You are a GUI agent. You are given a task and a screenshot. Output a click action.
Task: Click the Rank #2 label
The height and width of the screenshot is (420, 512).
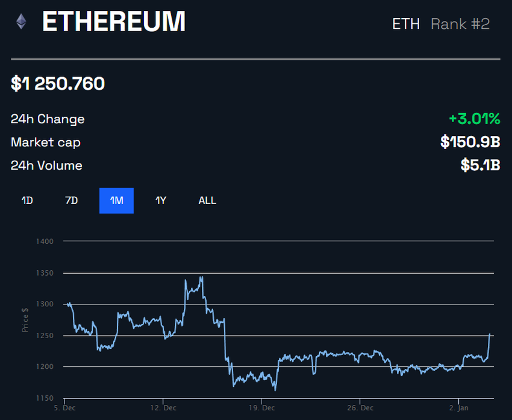click(x=460, y=24)
